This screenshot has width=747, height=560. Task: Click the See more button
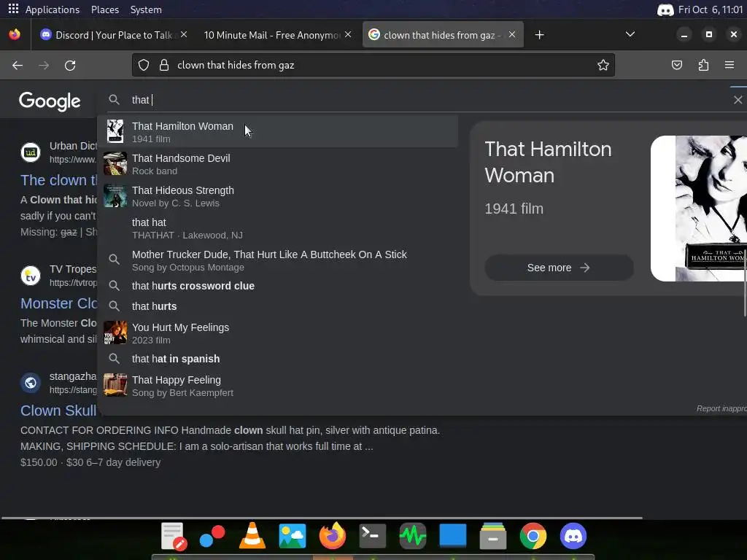pos(559,268)
